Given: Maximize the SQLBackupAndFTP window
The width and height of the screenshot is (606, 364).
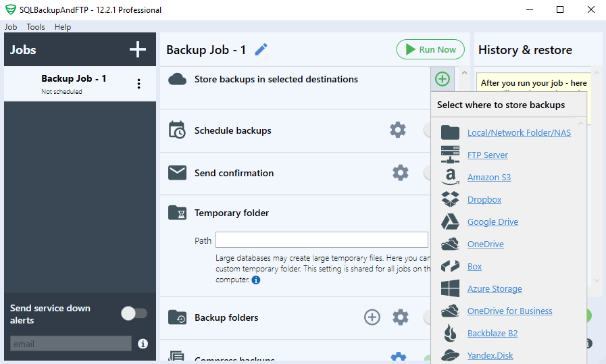Looking at the screenshot, I should pos(559,9).
